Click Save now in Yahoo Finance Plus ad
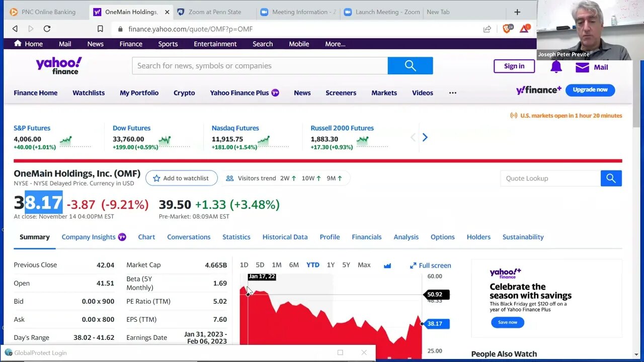Screen dimensions: 644x362 click(507, 322)
